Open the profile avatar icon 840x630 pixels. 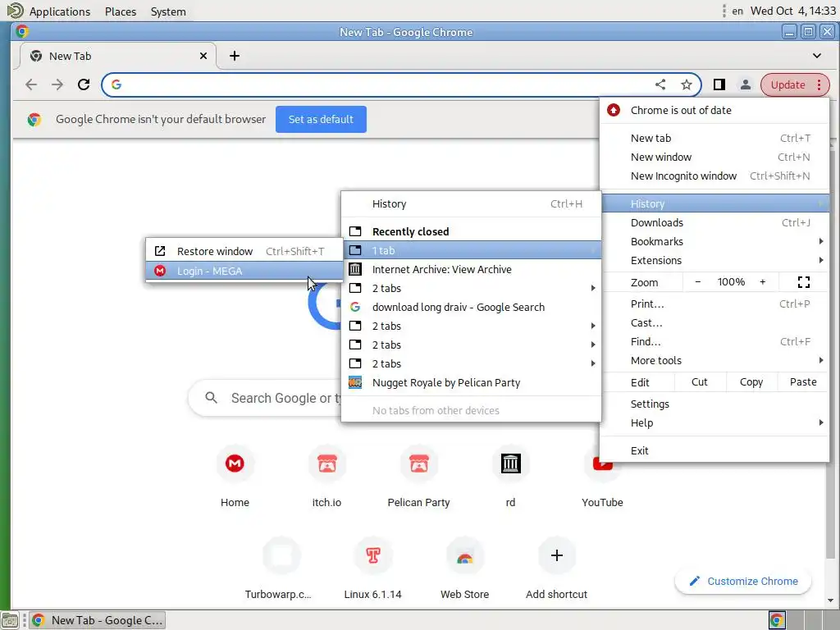[x=745, y=84]
